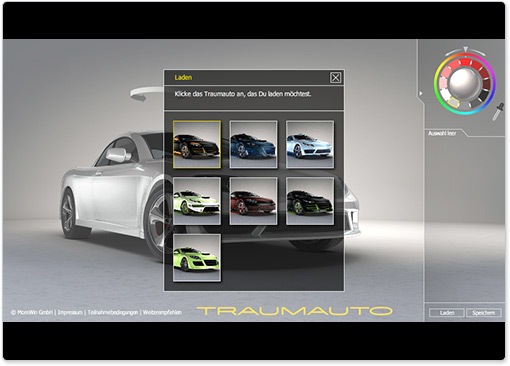Select the yellow-outlined light grey swatch
Viewport: 510px width, 366px height.
pyautogui.click(x=453, y=103)
